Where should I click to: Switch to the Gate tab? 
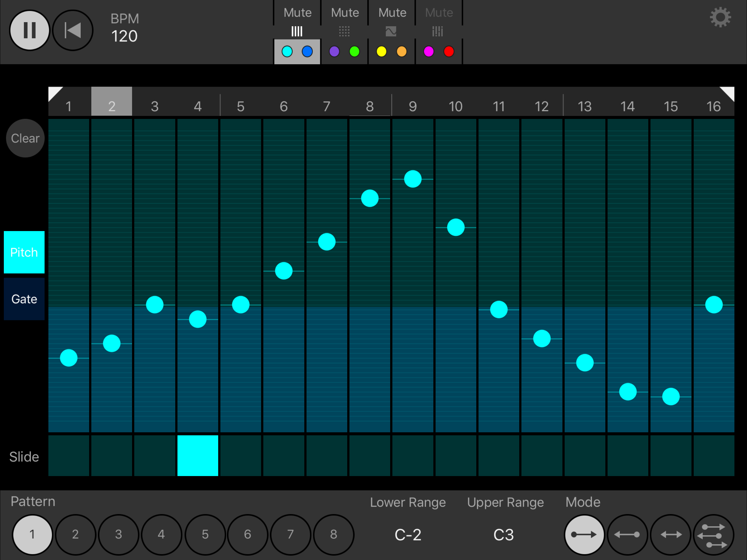click(24, 299)
